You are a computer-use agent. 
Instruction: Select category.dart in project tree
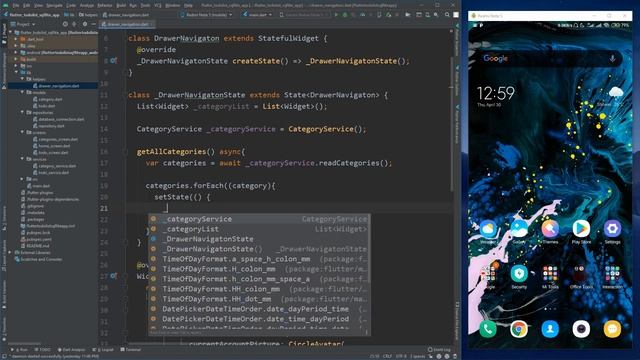(x=47, y=99)
